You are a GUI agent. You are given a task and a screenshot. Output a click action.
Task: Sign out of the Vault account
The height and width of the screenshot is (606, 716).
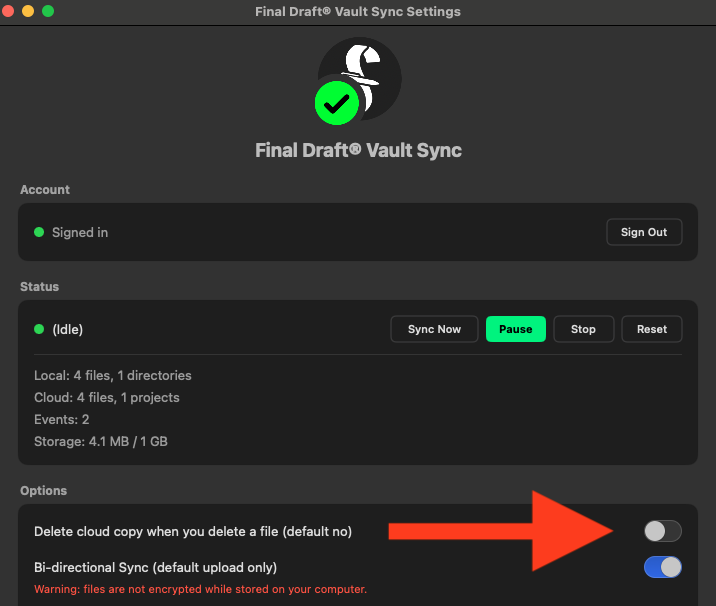[643, 232]
